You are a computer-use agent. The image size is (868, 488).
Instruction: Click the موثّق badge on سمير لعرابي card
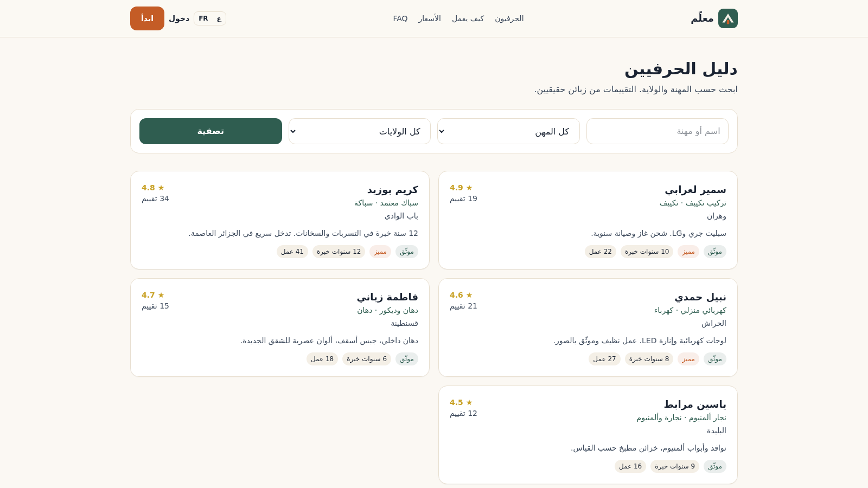click(715, 252)
